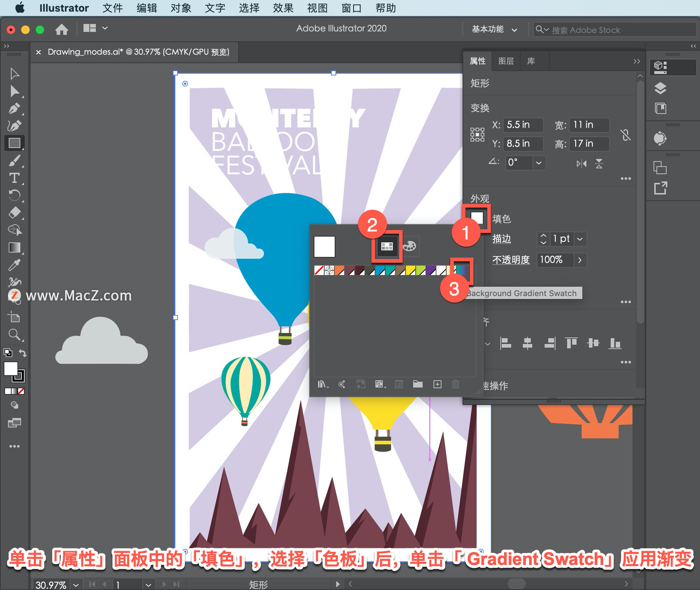Open the rotation angle dropdown
The height and width of the screenshot is (590, 700).
coord(538,163)
